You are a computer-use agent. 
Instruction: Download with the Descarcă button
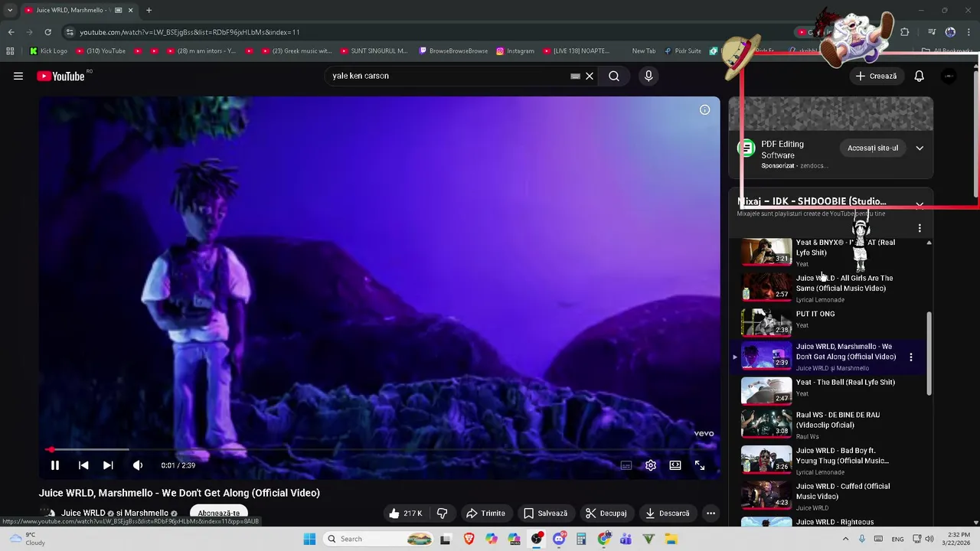tap(668, 514)
